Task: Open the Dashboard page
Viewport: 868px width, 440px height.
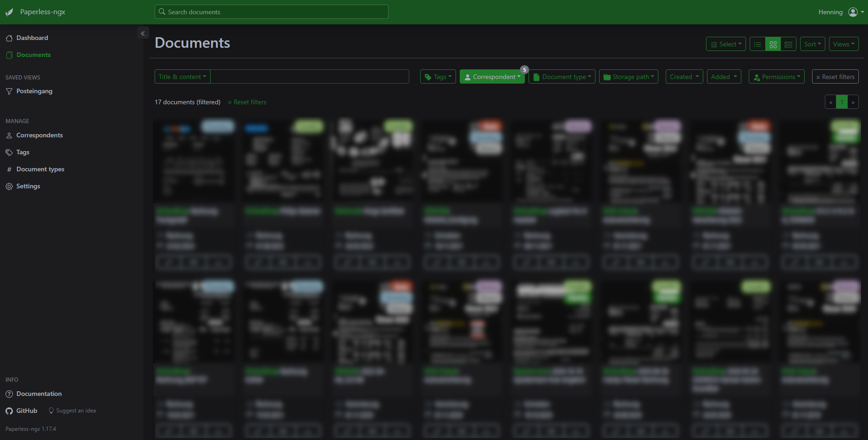Action: [32, 38]
